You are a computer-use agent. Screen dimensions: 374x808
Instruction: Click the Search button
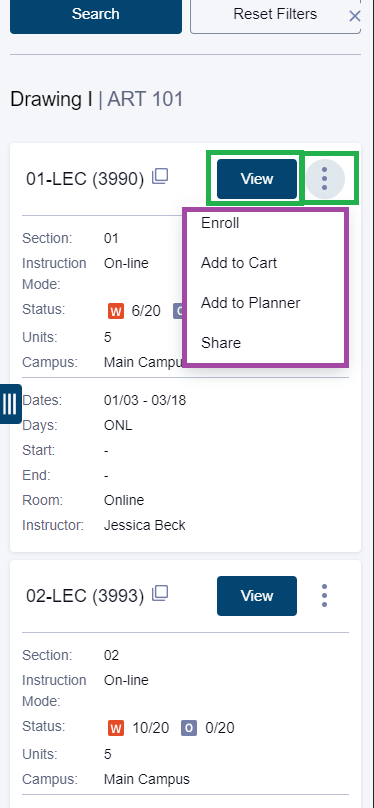pyautogui.click(x=96, y=15)
